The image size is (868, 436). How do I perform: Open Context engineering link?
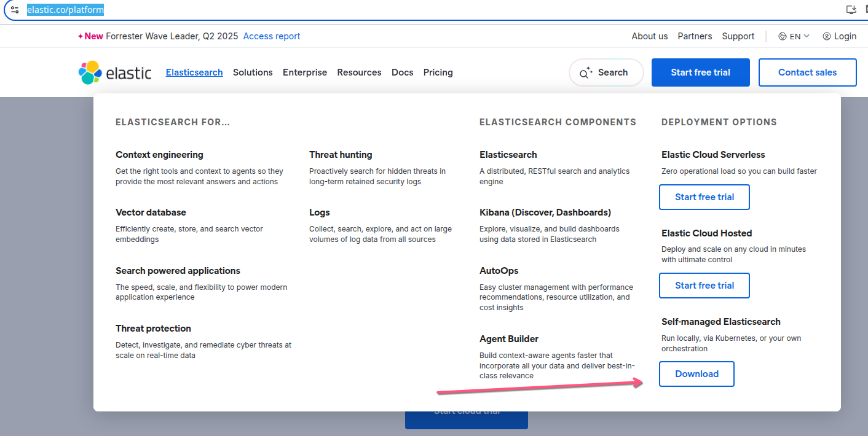click(159, 155)
